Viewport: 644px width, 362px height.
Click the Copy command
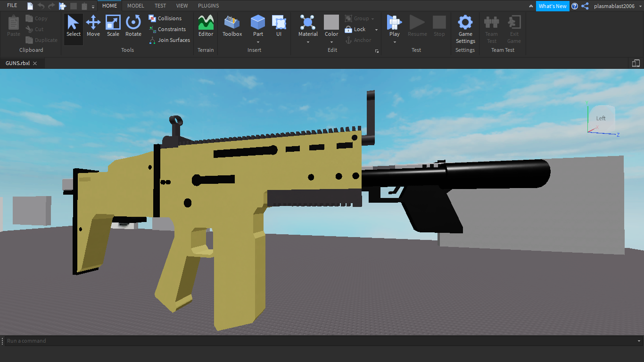(x=36, y=18)
